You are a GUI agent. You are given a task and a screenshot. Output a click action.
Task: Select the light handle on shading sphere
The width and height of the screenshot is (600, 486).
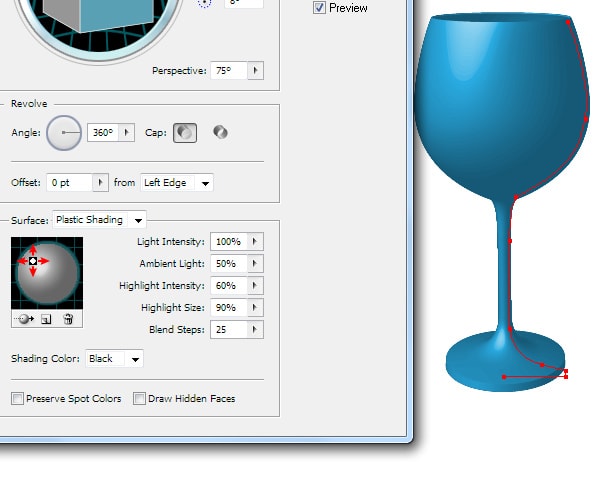coord(33,261)
